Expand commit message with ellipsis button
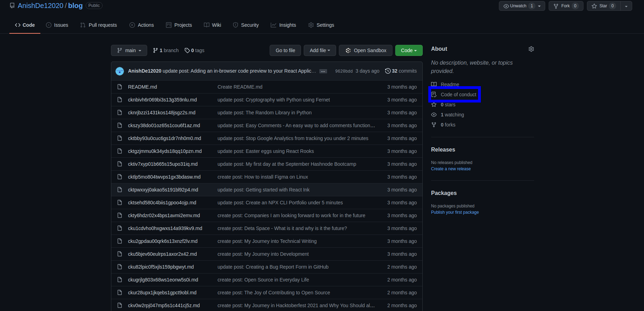644x311 pixels. 323,71
